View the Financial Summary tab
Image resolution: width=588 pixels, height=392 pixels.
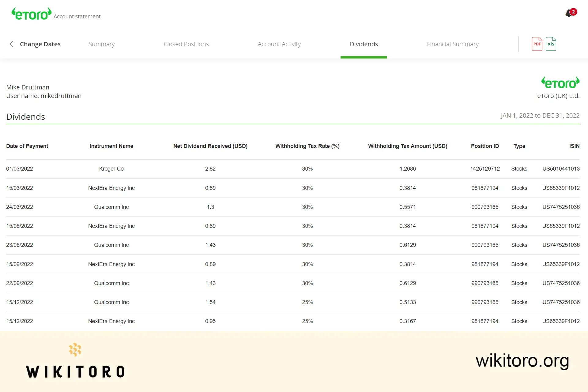[453, 44]
